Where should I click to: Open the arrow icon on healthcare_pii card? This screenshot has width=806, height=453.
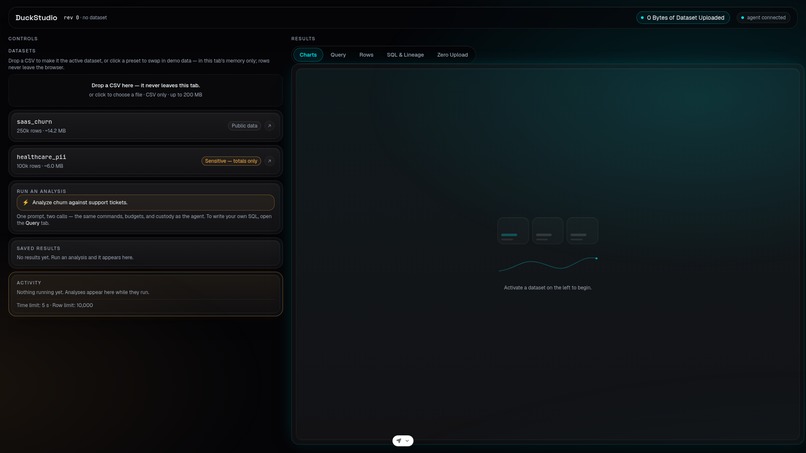[x=269, y=161]
